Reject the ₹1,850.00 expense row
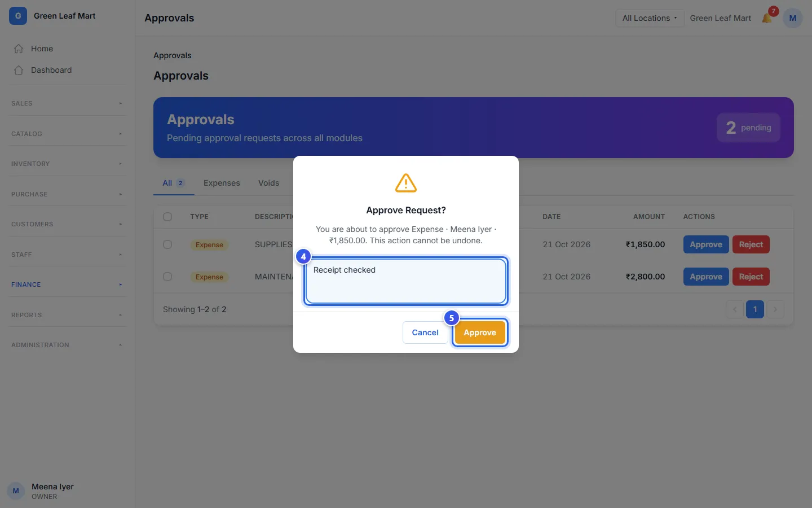 pyautogui.click(x=751, y=244)
